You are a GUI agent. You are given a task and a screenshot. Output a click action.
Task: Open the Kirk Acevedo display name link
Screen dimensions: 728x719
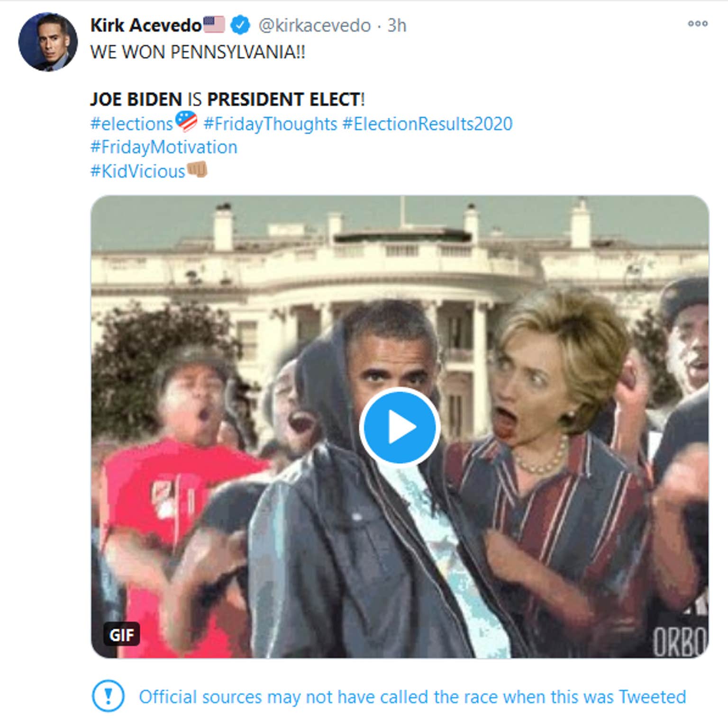pos(146,26)
